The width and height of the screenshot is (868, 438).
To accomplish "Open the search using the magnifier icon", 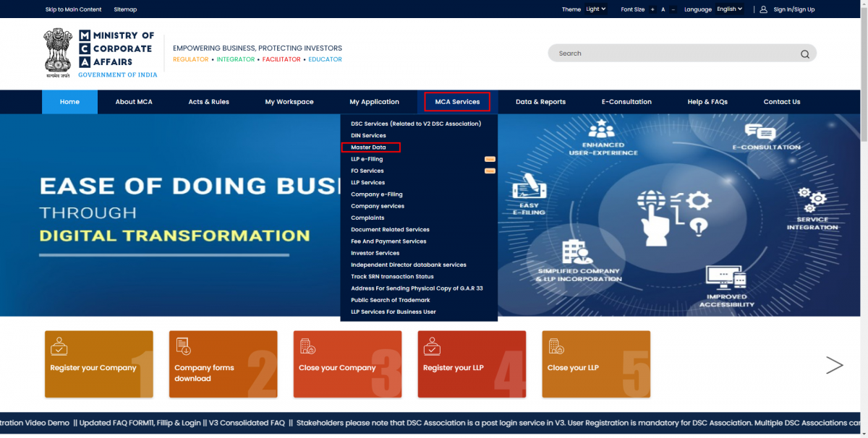I will (x=804, y=53).
